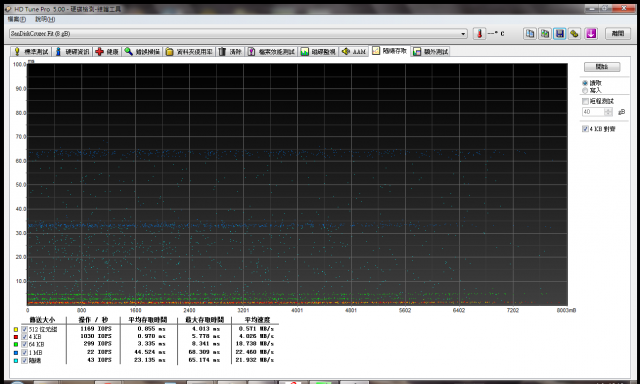The width and height of the screenshot is (640, 384).
Task: Click the 68.309 ms maximum access time
Action: point(204,352)
